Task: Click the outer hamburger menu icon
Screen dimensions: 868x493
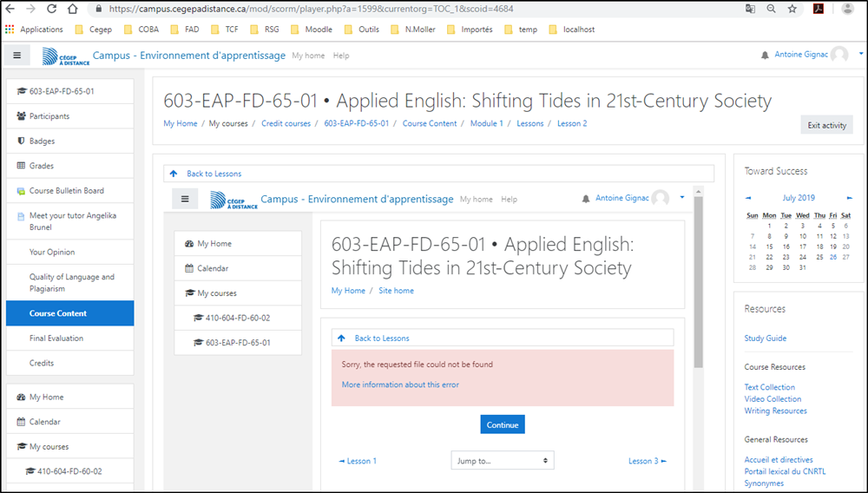Action: (x=16, y=56)
